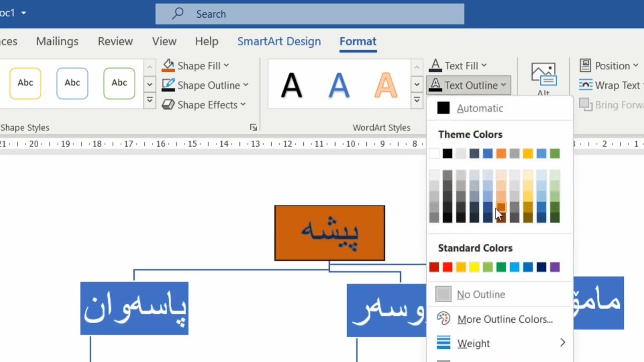The height and width of the screenshot is (362, 644).
Task: Open the Weight submenu
Action: pos(499,343)
